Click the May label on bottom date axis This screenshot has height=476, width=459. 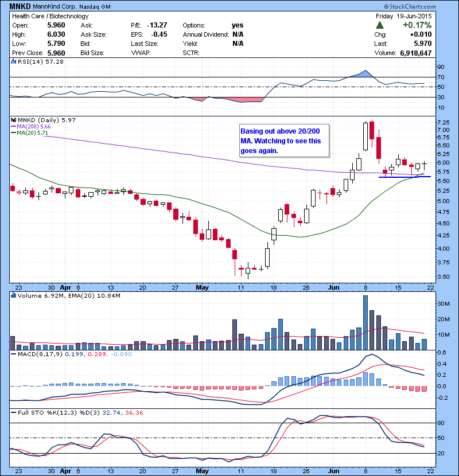click(x=203, y=471)
